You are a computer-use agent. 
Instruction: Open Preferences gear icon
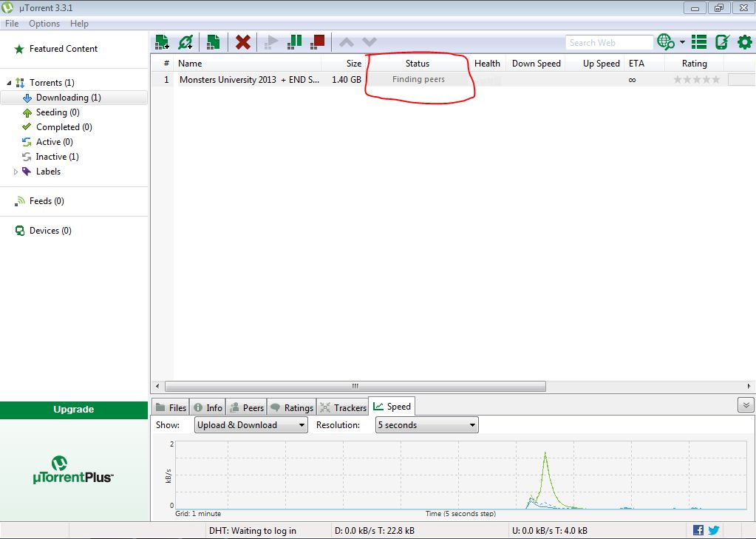click(744, 42)
